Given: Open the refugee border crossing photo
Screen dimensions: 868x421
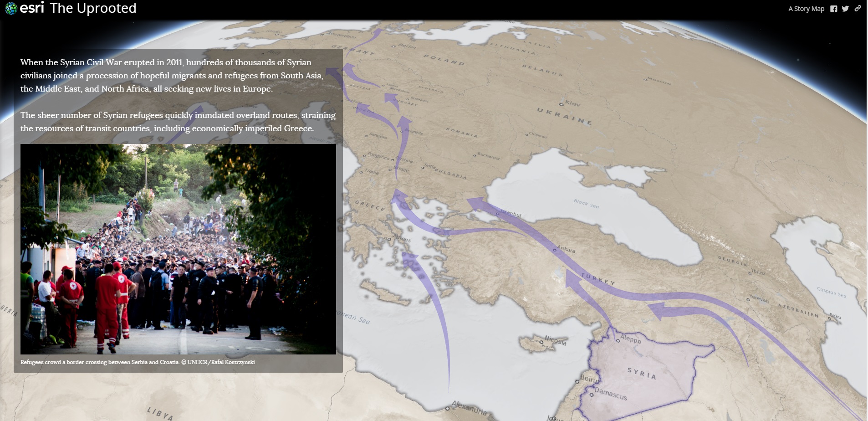Looking at the screenshot, I should [178, 249].
